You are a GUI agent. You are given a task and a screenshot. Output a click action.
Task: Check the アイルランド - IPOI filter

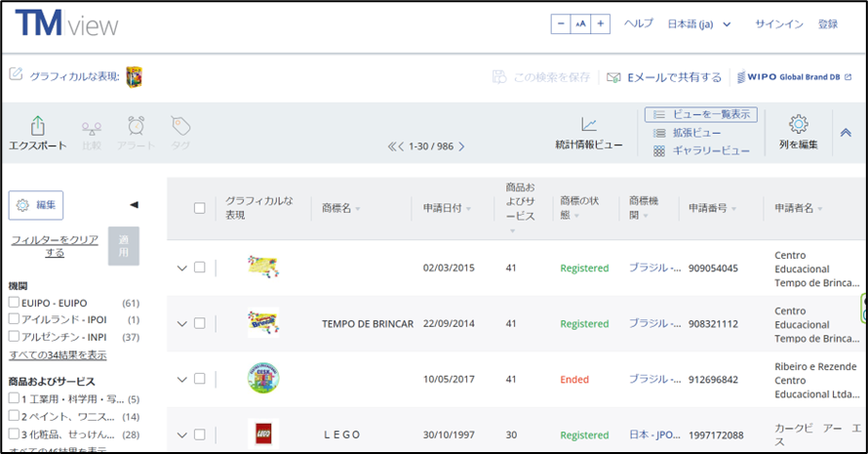pyautogui.click(x=14, y=318)
